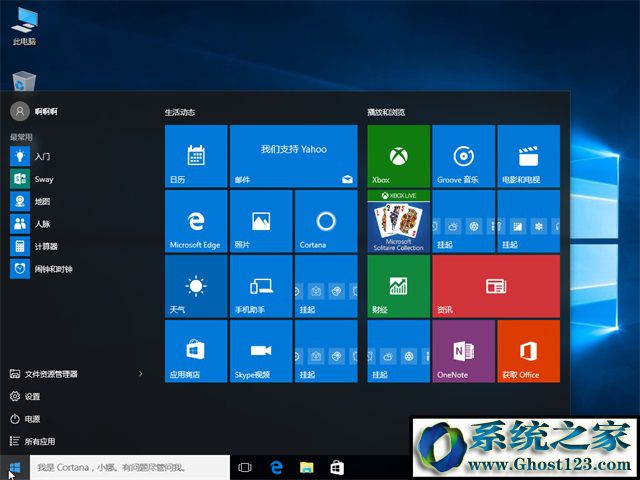Open the 天气 weather tile
The height and width of the screenshot is (480, 640).
pos(196,286)
